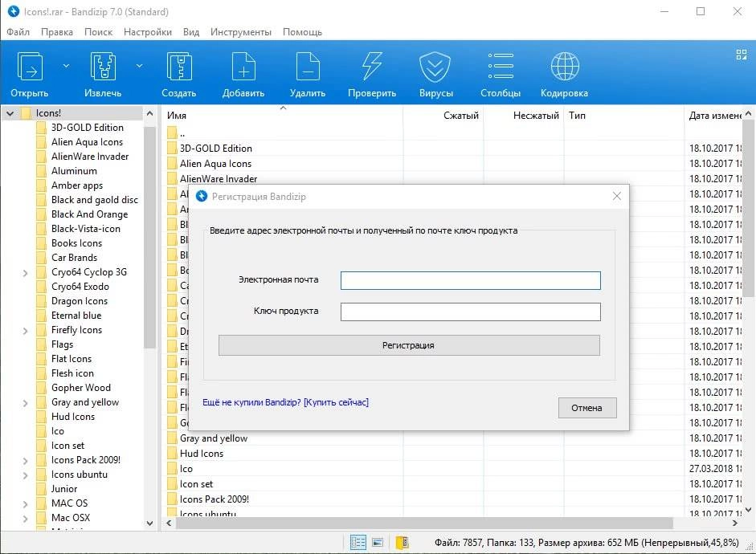Click the folder tree vertical scrollbar
The height and width of the screenshot is (554, 756).
(x=150, y=236)
